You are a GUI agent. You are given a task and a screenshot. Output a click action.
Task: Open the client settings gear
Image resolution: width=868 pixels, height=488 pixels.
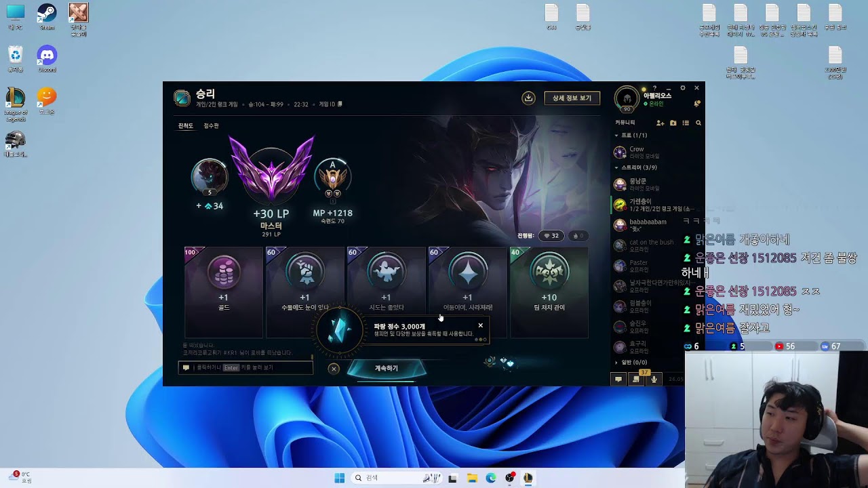click(683, 88)
